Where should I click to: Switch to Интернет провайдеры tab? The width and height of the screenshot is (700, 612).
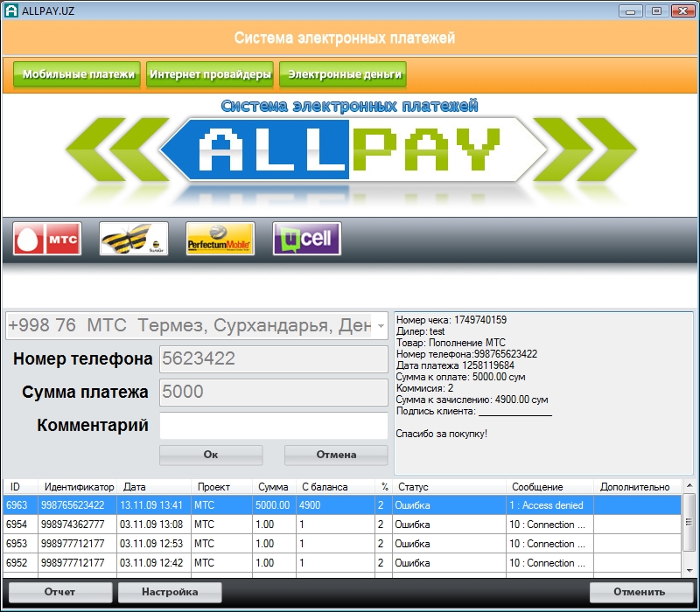(210, 74)
